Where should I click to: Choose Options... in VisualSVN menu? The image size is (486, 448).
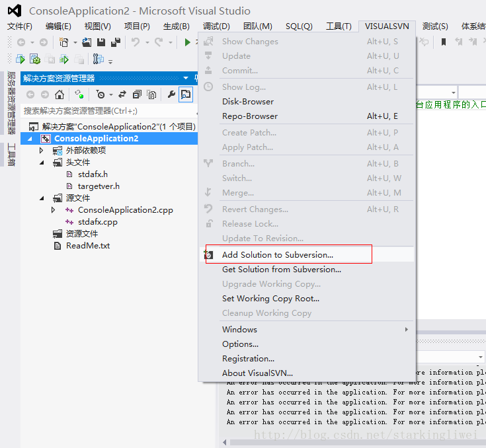(x=306, y=344)
